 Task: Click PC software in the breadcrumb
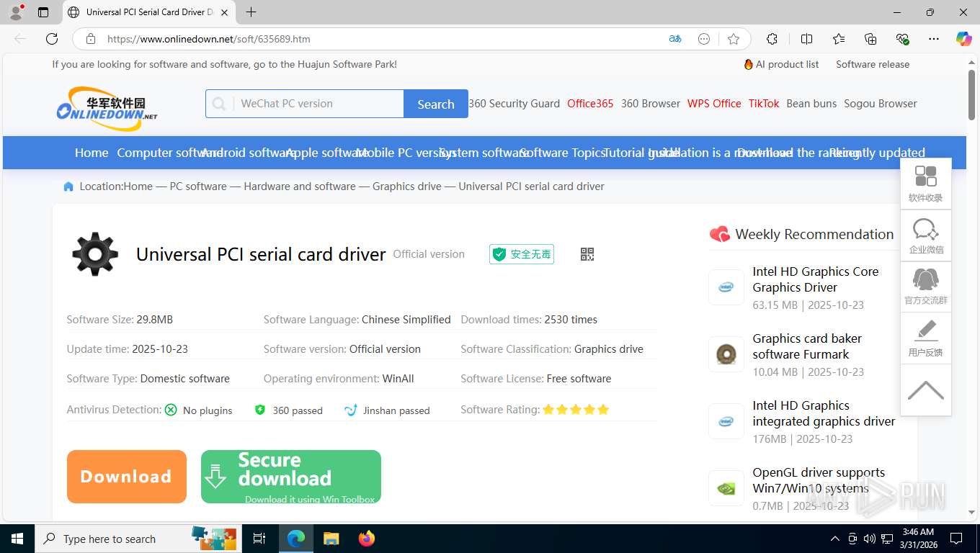coord(198,186)
